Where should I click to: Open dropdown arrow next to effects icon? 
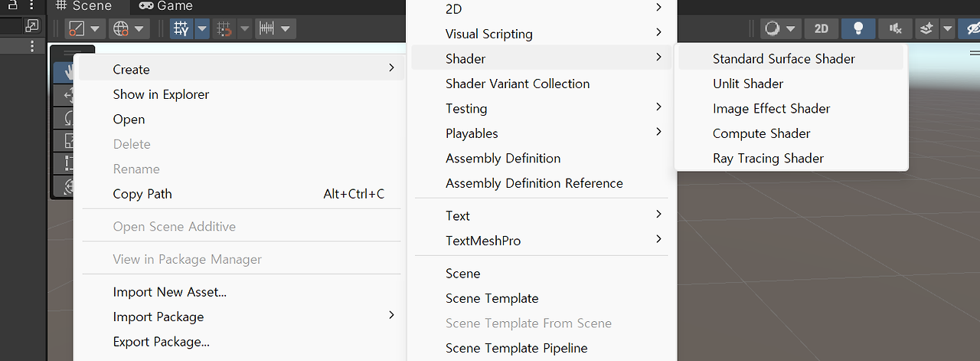[x=948, y=29]
